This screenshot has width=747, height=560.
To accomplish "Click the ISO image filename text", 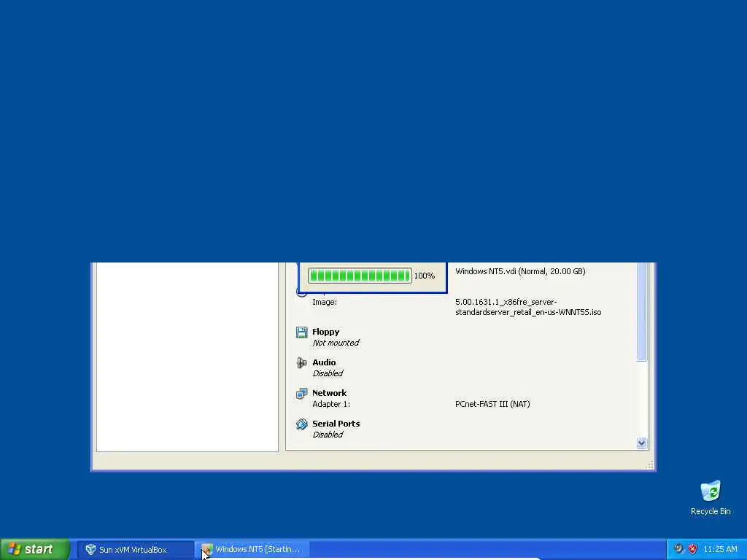I will (528, 307).
